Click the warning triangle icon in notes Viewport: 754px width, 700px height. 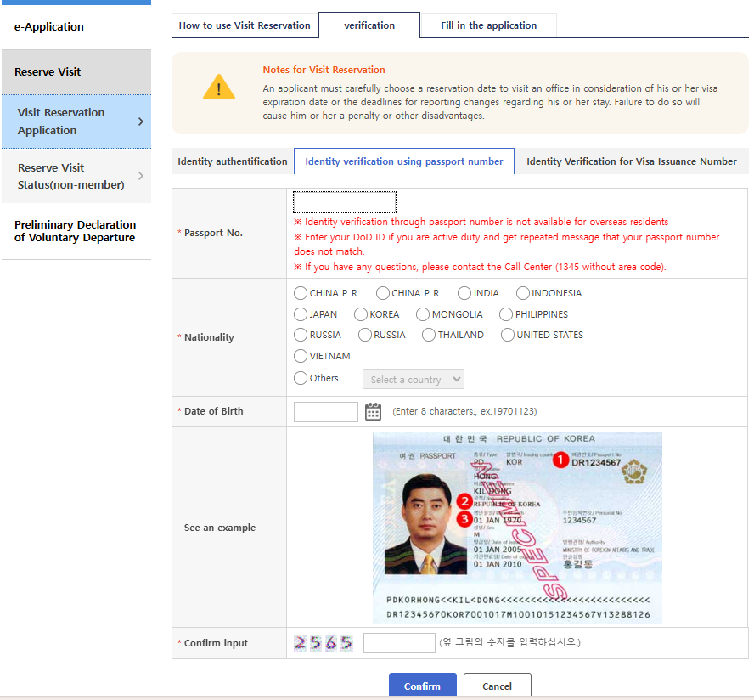tap(219, 87)
